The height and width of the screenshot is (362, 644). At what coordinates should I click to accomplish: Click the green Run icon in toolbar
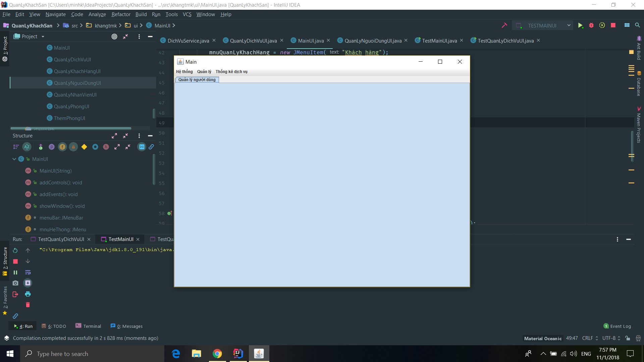(x=580, y=25)
